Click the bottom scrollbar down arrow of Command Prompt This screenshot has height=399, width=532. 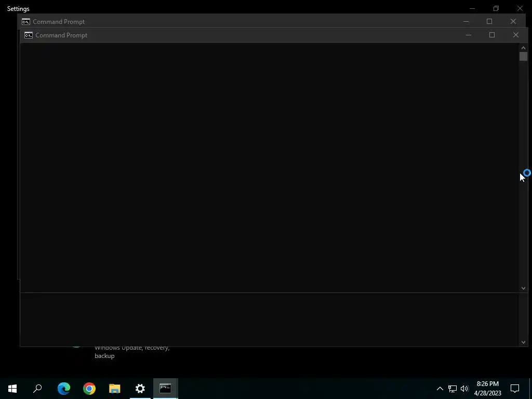pos(523,342)
